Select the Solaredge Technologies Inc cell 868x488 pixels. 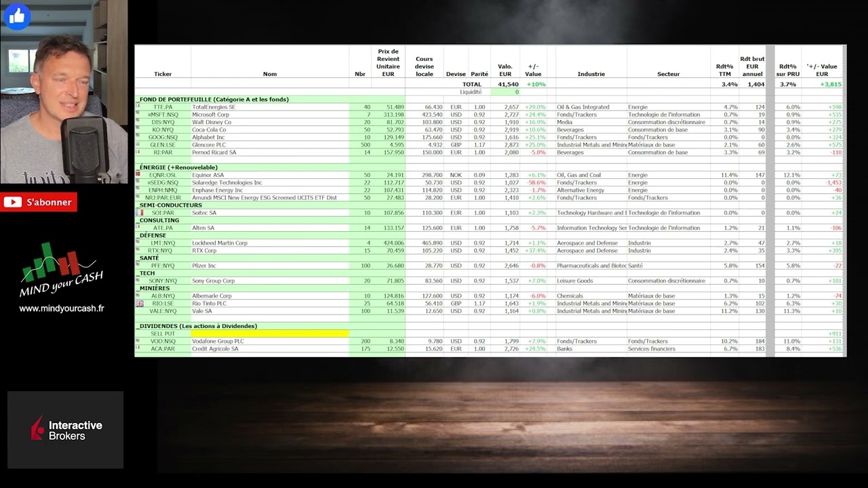click(x=270, y=182)
